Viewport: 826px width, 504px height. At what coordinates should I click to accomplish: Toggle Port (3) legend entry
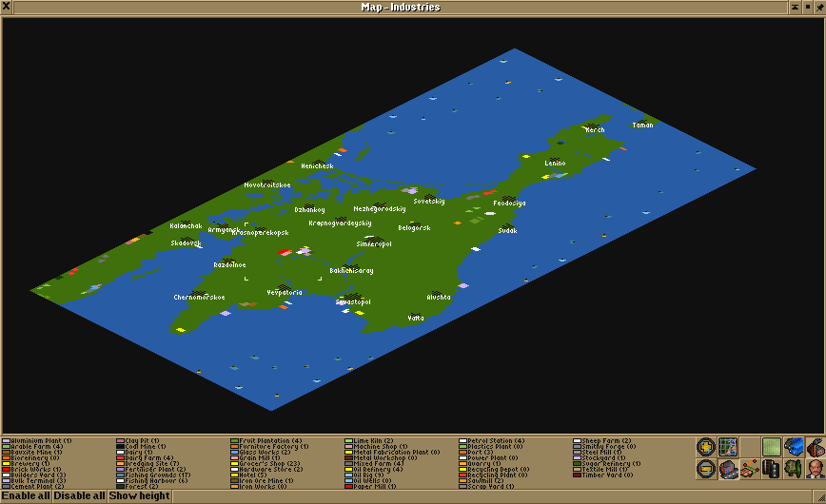tap(477, 453)
